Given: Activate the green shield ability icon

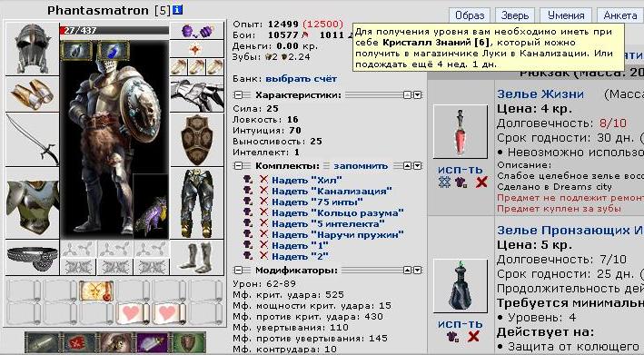Looking at the screenshot, I should 188,342.
